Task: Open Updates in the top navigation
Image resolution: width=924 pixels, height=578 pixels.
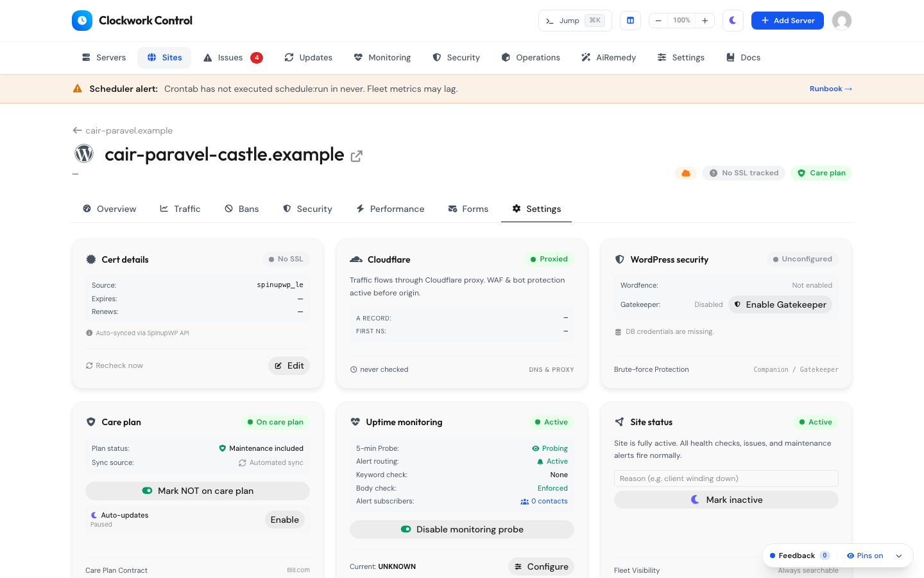Action: tap(309, 58)
